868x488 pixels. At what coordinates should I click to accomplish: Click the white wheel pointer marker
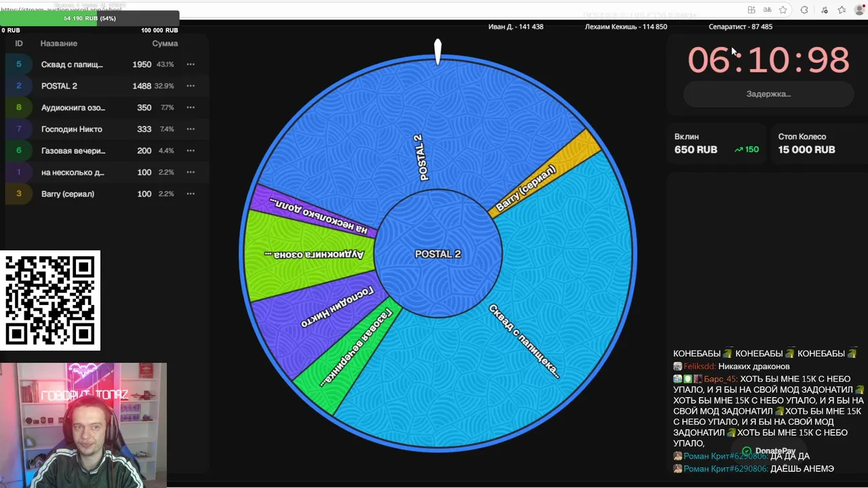click(437, 52)
